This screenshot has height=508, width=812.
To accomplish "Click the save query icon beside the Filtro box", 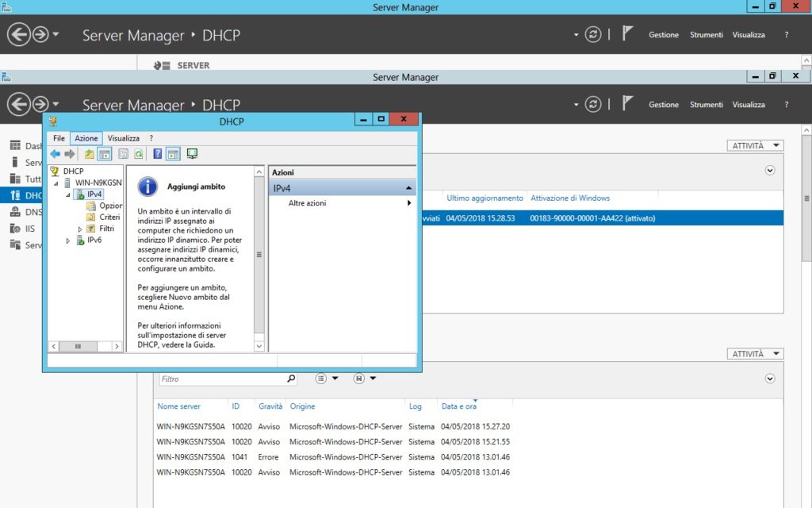I will [359, 379].
